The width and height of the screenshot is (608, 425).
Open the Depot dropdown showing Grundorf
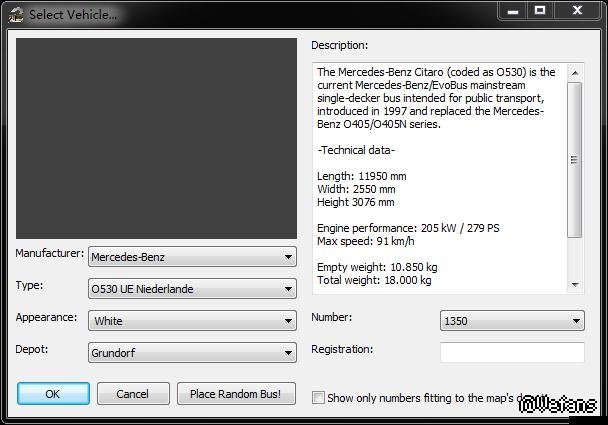click(192, 352)
